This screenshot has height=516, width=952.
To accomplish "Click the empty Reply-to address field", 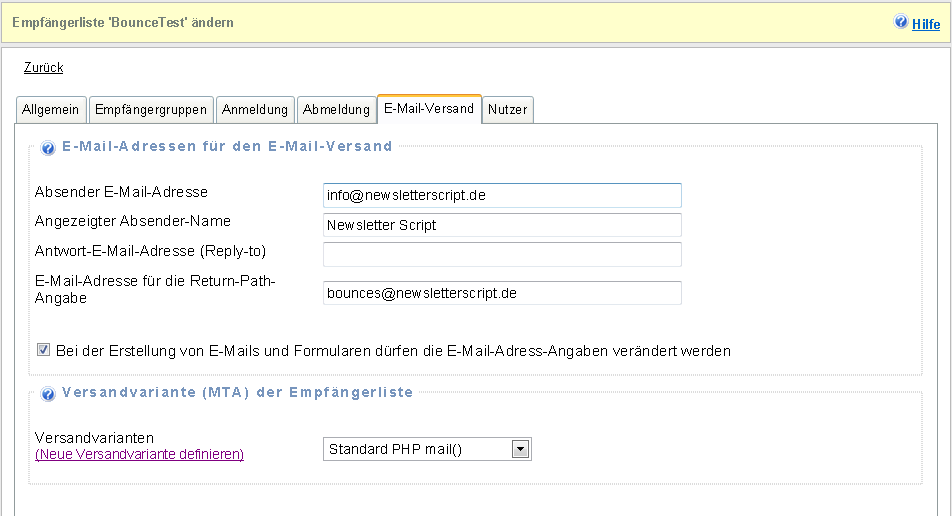I will click(502, 254).
